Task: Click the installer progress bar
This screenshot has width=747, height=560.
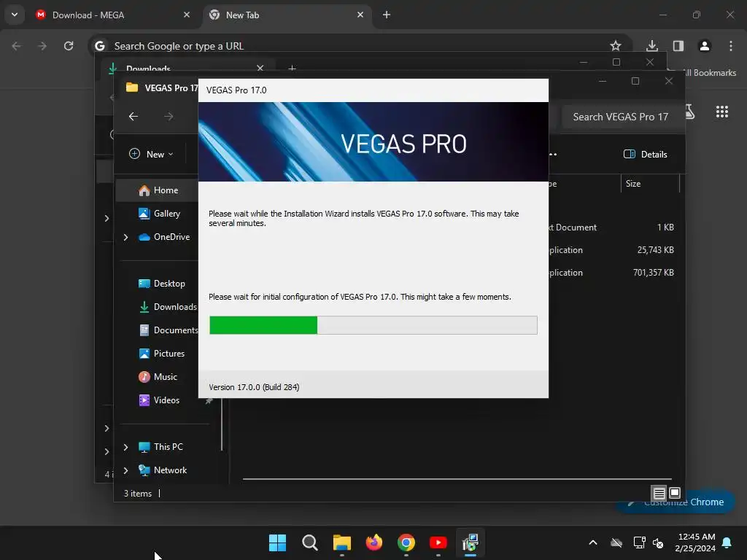Action: coord(373,325)
